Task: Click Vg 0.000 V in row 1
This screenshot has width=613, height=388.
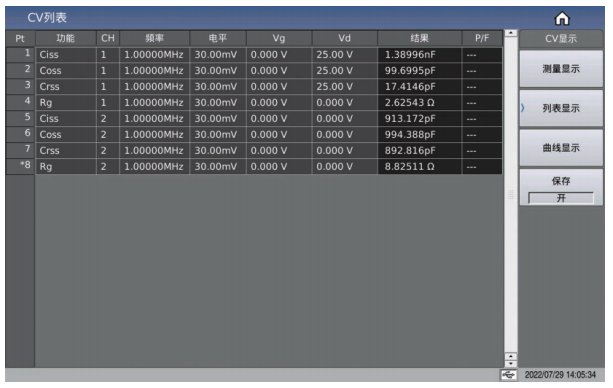Action: pos(279,55)
